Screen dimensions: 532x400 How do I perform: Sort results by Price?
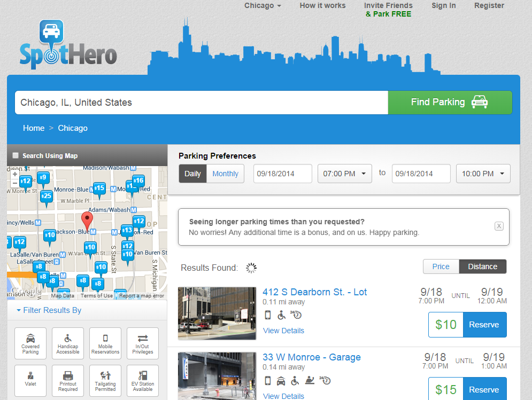[441, 267]
